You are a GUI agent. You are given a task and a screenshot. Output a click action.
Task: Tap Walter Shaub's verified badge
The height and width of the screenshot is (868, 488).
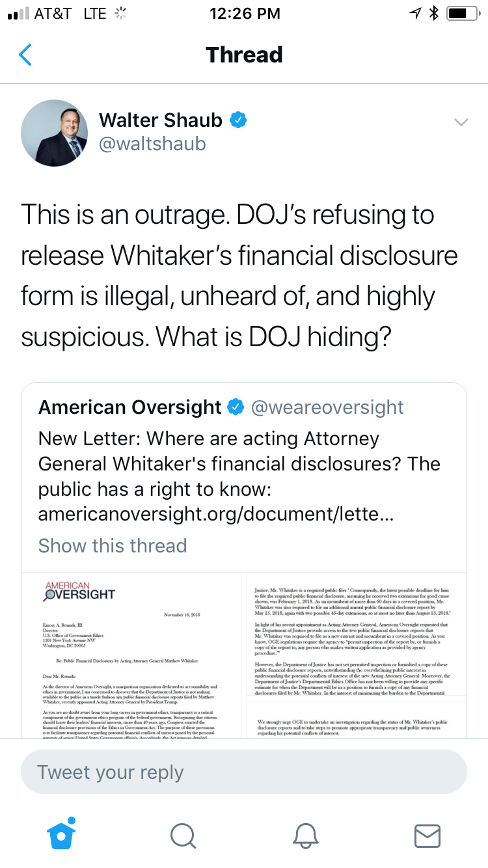239,120
